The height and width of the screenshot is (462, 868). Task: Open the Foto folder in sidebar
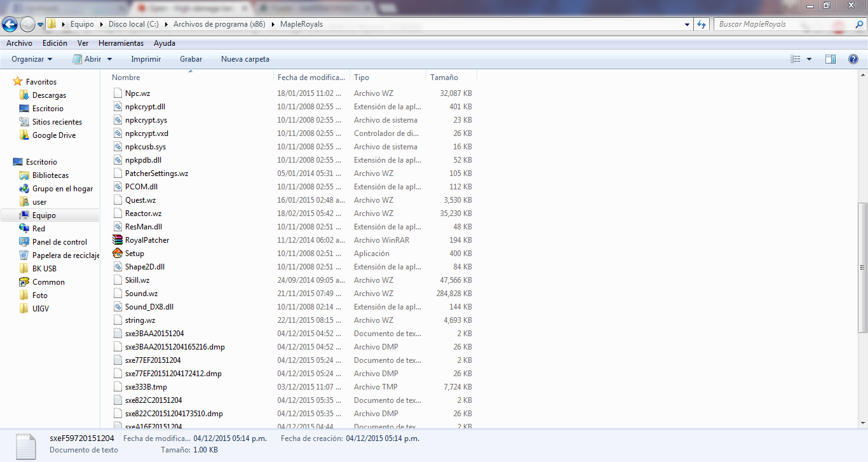tap(39, 296)
